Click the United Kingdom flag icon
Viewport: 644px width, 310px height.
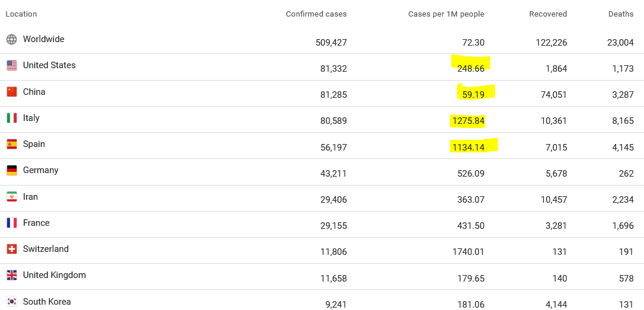[x=12, y=275]
